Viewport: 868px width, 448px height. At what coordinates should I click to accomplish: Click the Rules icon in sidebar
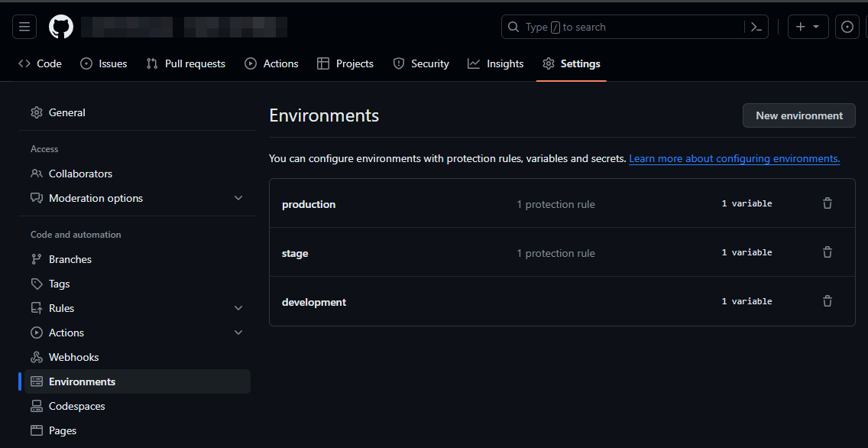pyautogui.click(x=37, y=308)
